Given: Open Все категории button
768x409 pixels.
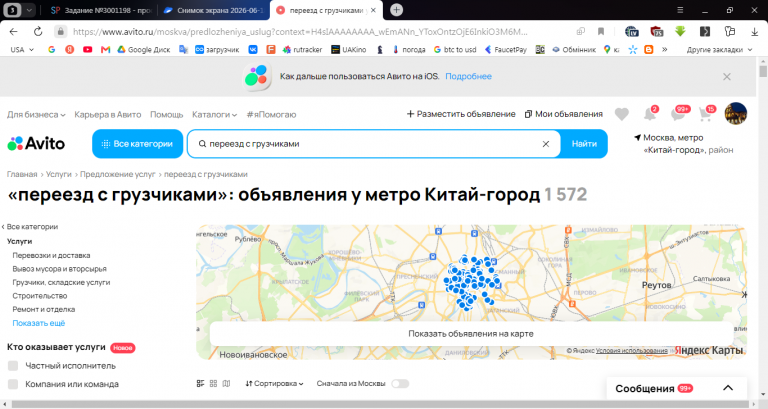Looking at the screenshot, I should coord(138,144).
